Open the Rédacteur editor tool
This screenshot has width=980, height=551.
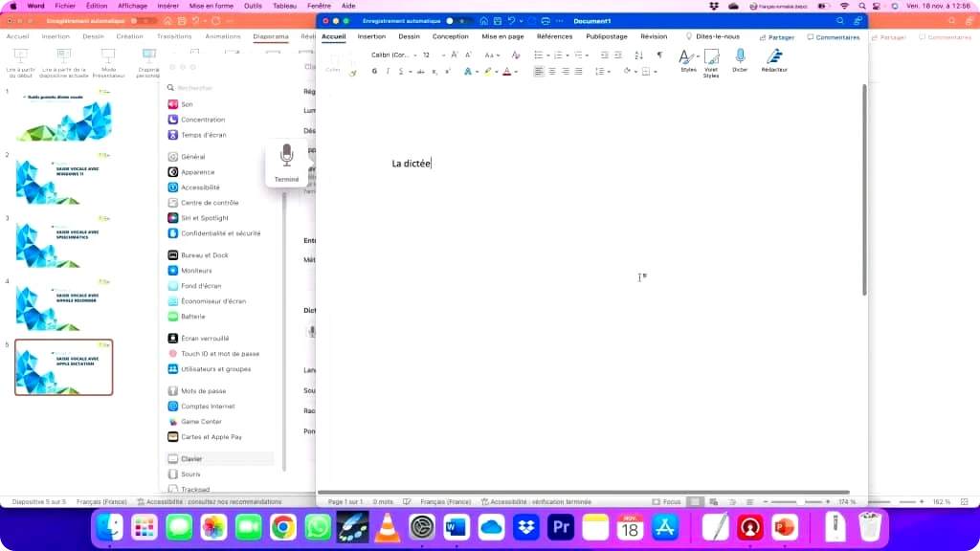tap(774, 60)
